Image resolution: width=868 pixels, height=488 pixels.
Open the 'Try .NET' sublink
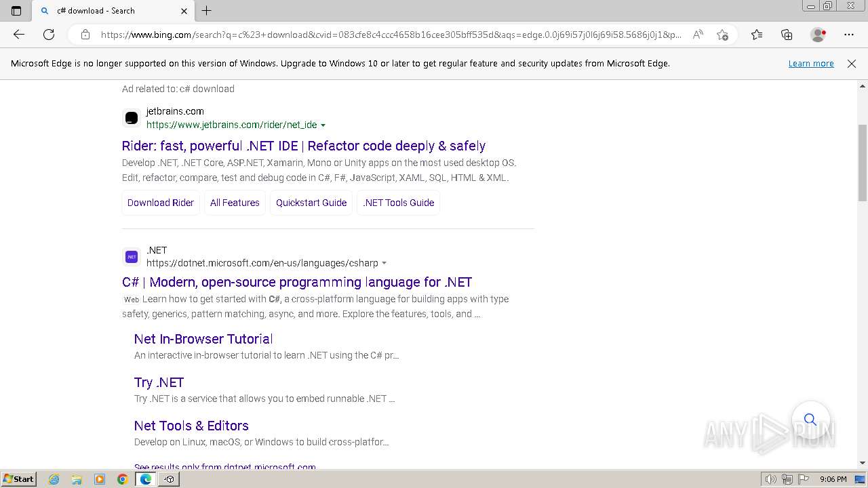point(159,382)
